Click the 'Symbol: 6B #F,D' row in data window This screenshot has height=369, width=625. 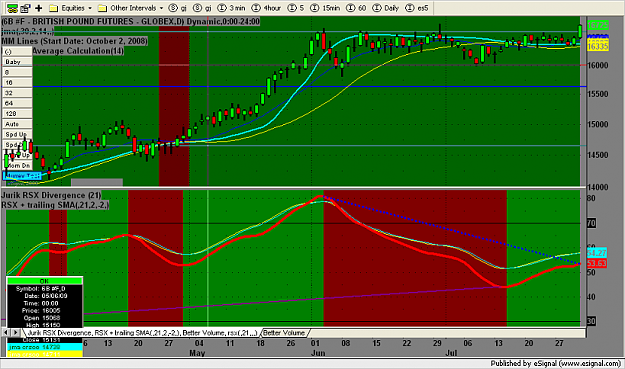point(44,289)
